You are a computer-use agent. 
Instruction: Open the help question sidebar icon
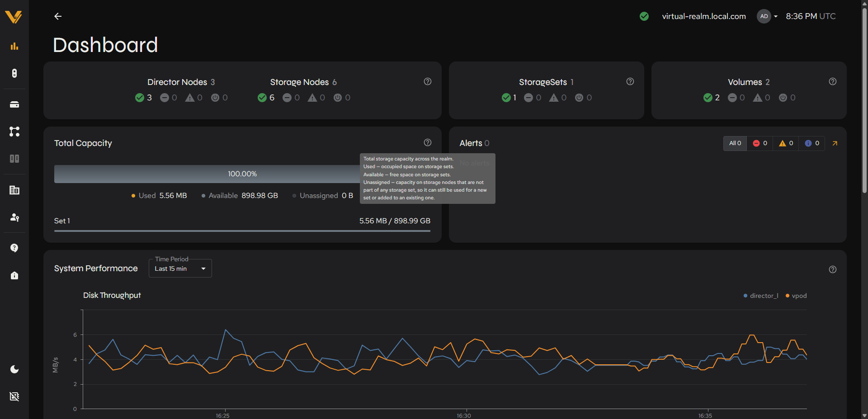click(14, 248)
